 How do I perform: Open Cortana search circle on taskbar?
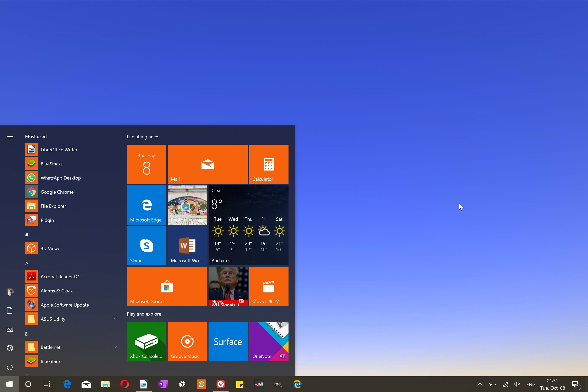[x=28, y=384]
